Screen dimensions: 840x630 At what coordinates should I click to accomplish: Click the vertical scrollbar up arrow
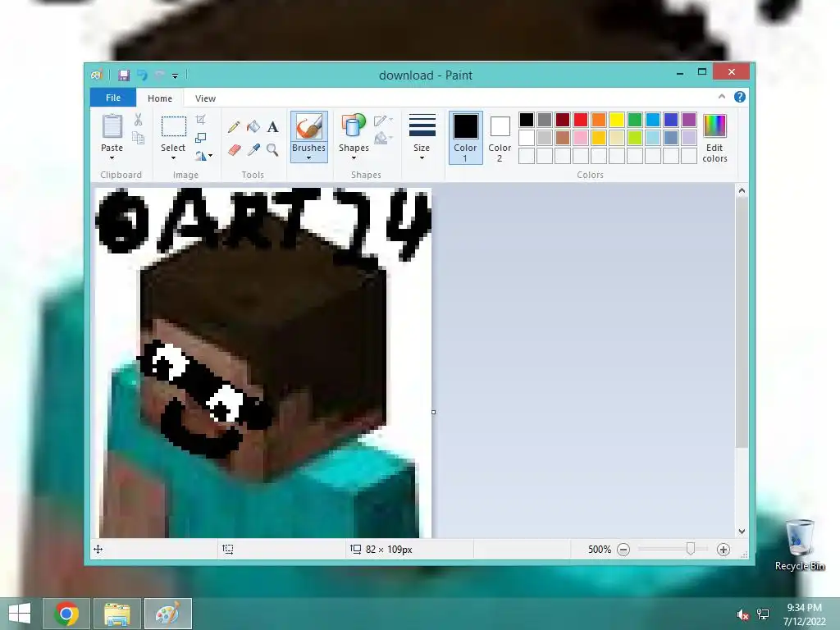click(742, 190)
